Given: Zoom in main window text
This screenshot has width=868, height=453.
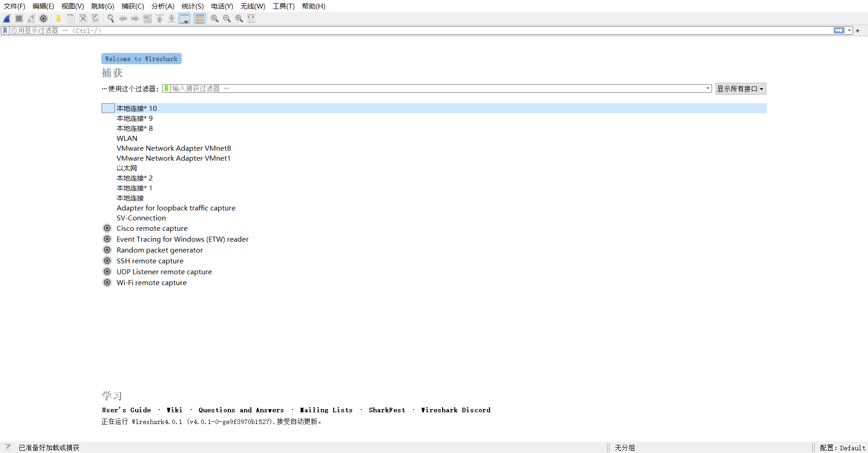Looking at the screenshot, I should coord(215,19).
